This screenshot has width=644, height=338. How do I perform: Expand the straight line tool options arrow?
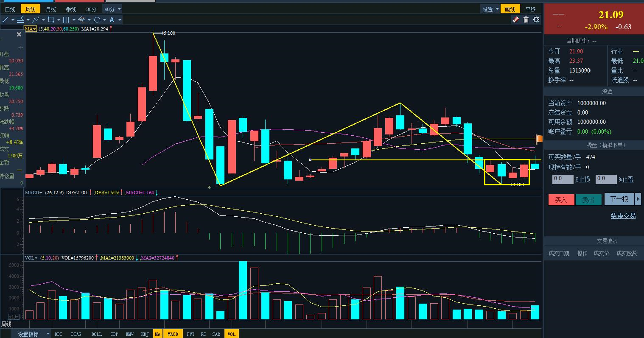point(13,20)
